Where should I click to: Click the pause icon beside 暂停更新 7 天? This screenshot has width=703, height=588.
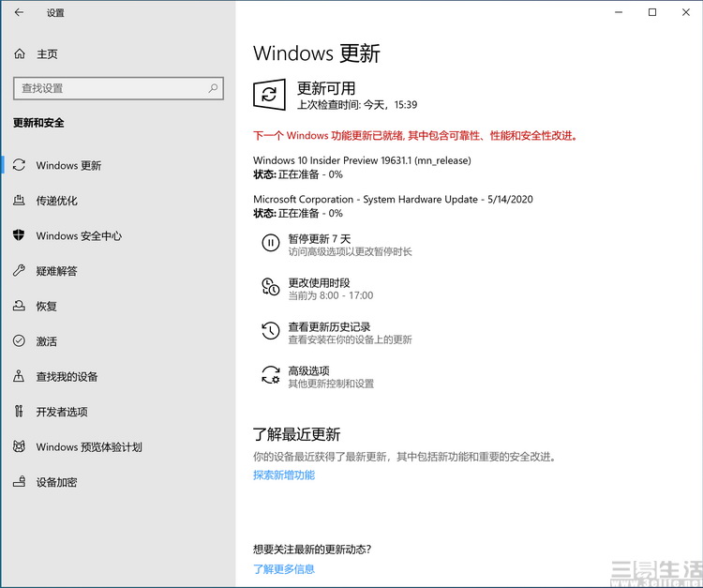[270, 243]
